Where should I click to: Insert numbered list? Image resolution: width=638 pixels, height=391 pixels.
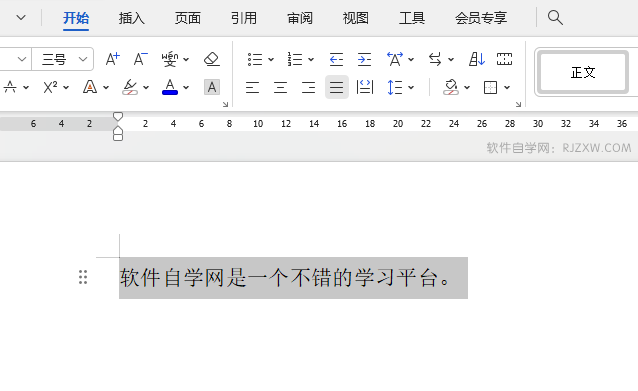click(x=295, y=59)
